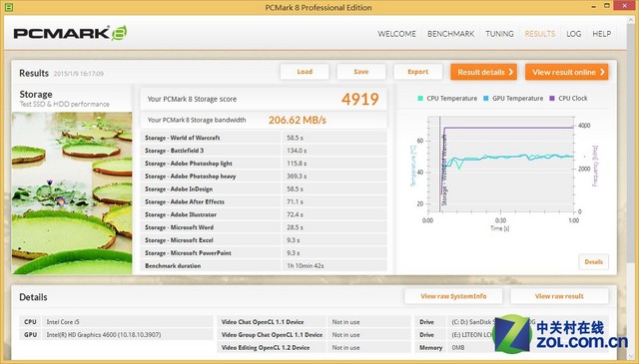
Task: Open the BENCHMARK tab
Action: pos(450,34)
